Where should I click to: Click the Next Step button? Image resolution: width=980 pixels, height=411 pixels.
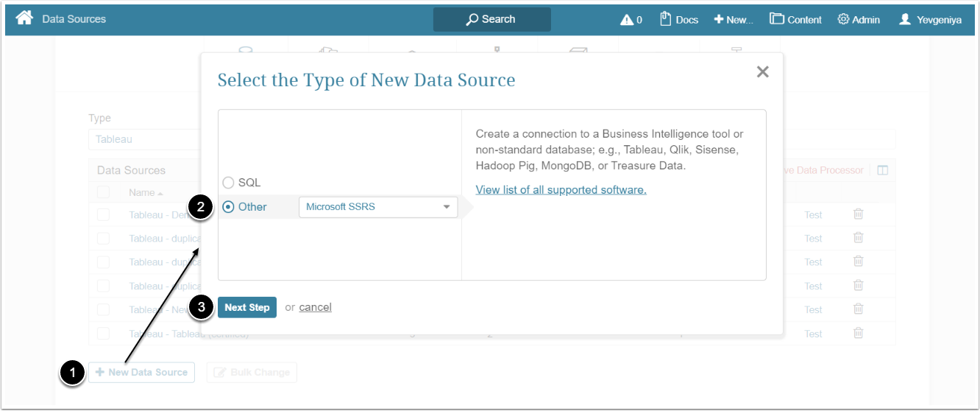[x=246, y=307]
